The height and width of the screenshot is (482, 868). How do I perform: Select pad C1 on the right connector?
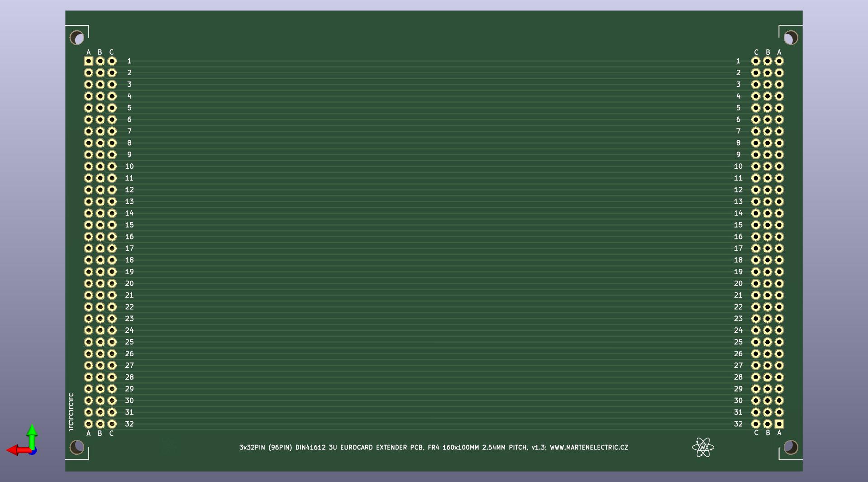pyautogui.click(x=756, y=61)
